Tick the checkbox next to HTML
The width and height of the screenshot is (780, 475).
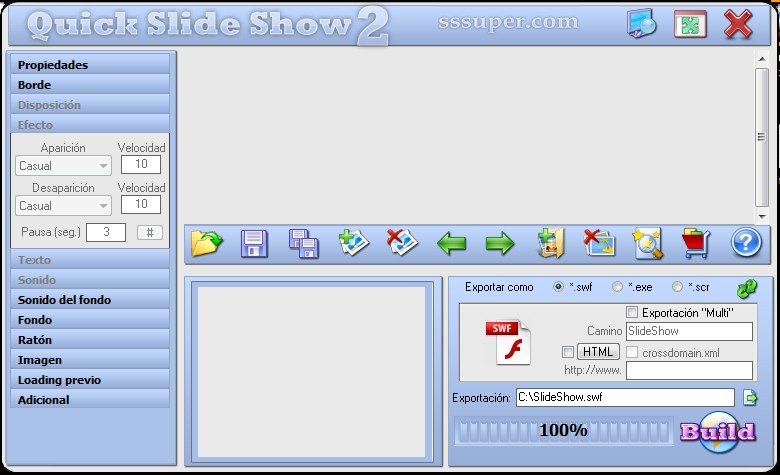(x=568, y=352)
